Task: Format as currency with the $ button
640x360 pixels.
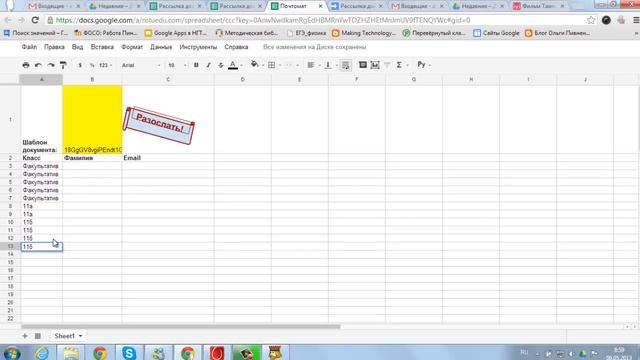Action: point(80,65)
